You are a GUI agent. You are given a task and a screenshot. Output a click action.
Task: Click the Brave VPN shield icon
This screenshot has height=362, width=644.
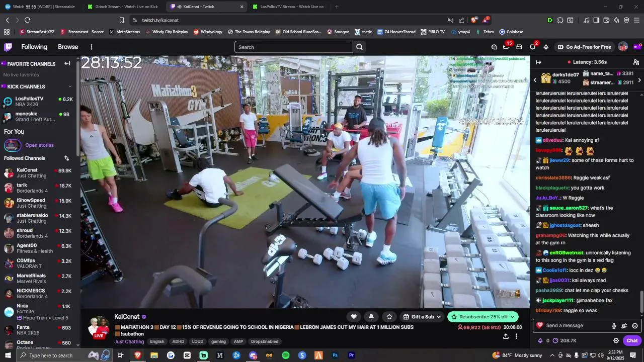coord(626,20)
